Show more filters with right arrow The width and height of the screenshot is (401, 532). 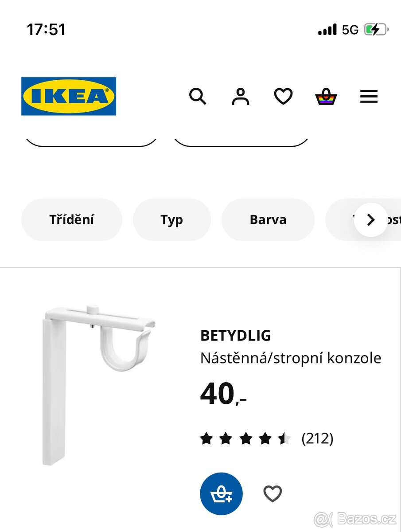(x=371, y=219)
